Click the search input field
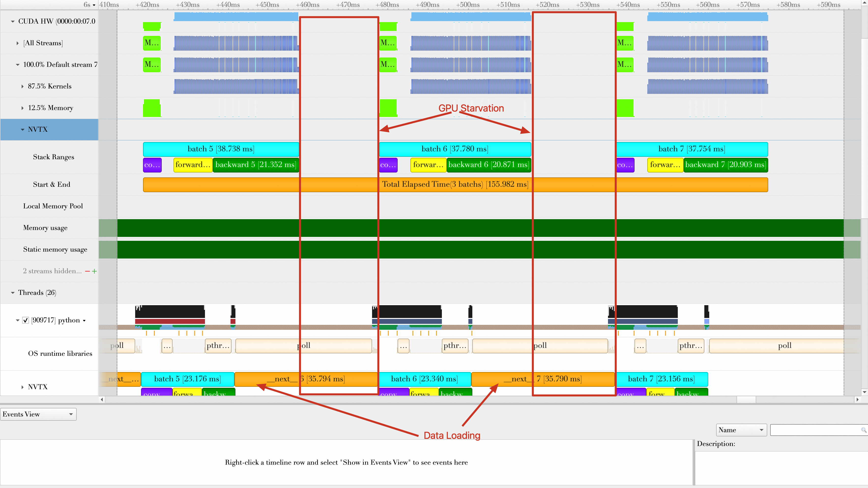 [815, 430]
